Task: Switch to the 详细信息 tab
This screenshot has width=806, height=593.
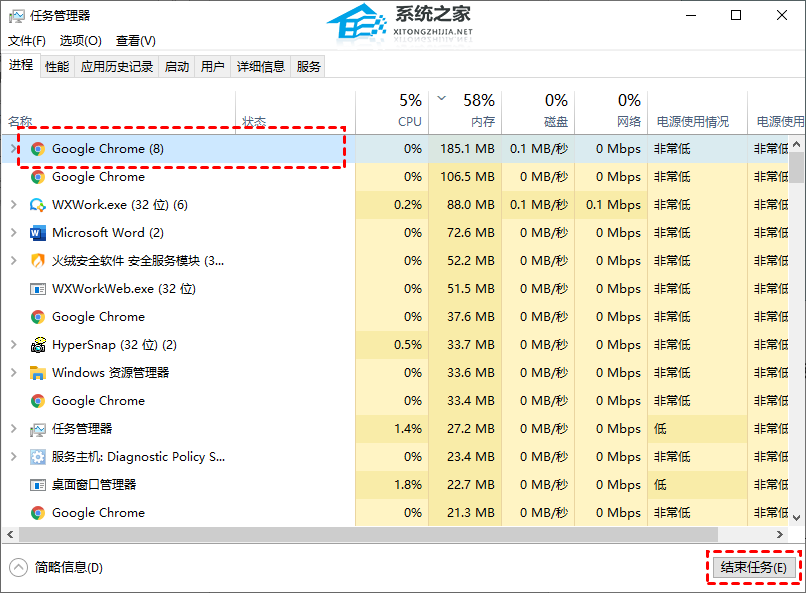Action: click(261, 67)
